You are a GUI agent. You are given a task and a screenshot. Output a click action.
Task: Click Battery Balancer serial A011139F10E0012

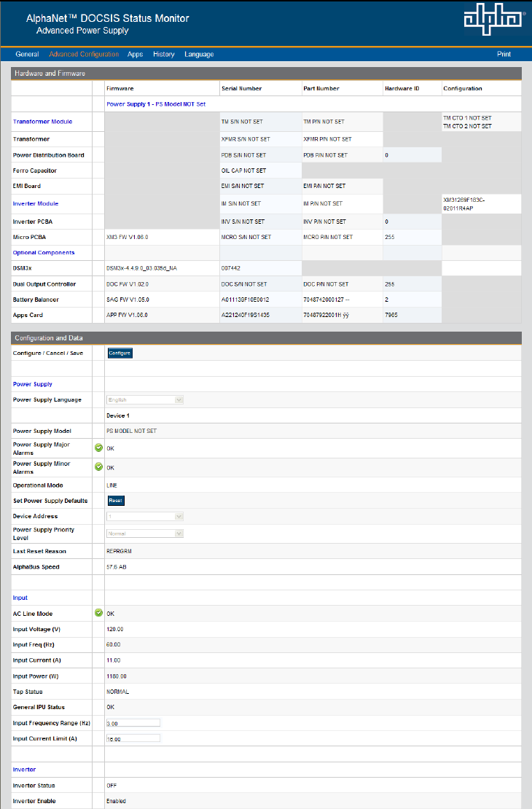point(245,300)
